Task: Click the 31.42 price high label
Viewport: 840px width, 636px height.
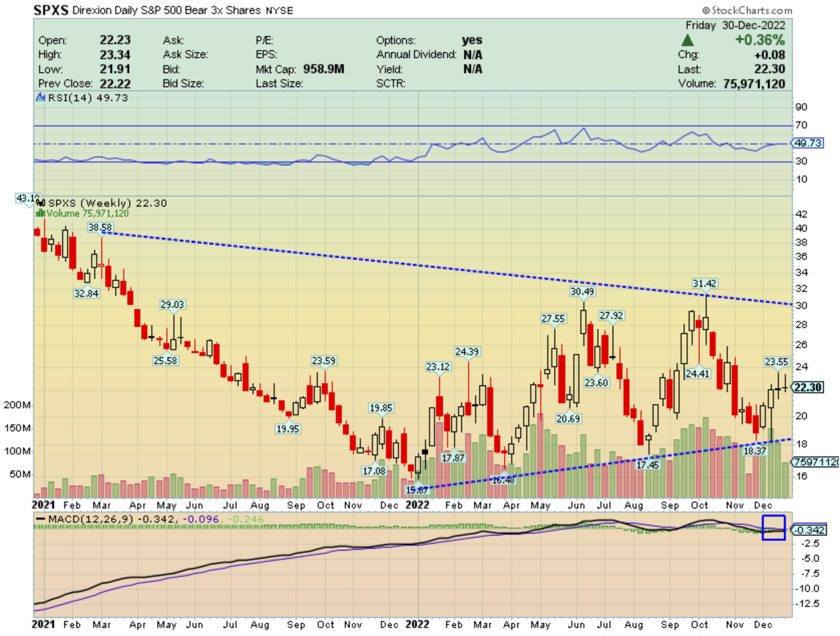Action: pos(705,283)
